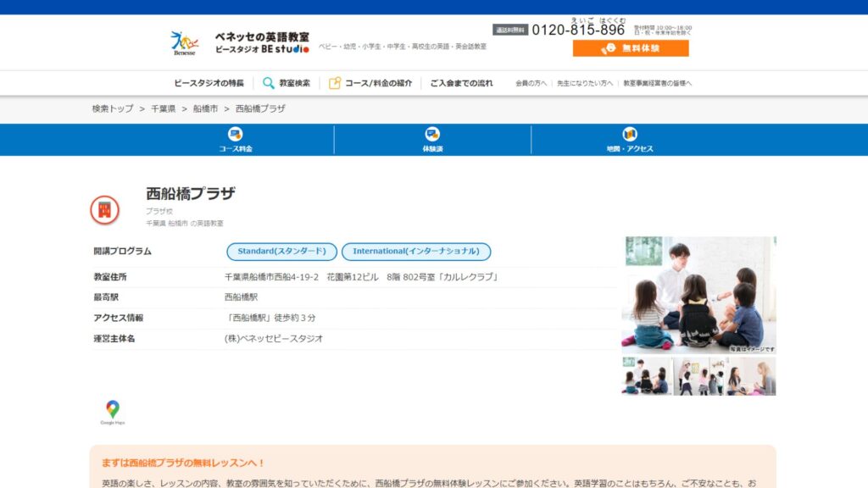Click the icon inside the 無料体験 button
This screenshot has height=488, width=868.
click(609, 48)
